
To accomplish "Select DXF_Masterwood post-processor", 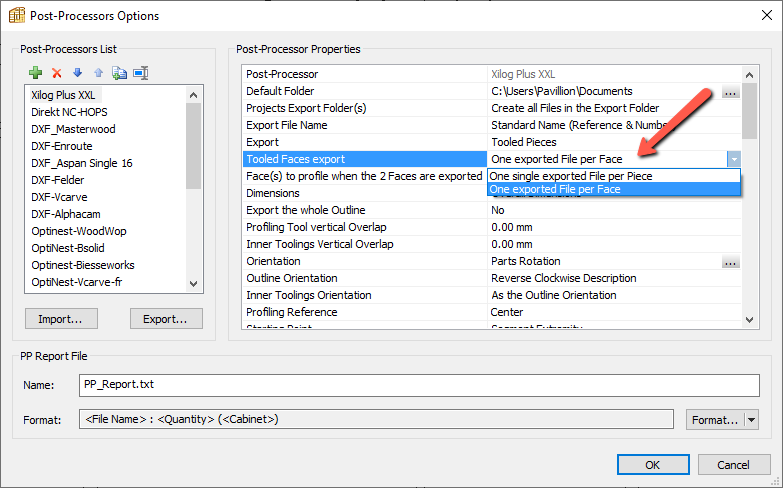I will coord(73,129).
